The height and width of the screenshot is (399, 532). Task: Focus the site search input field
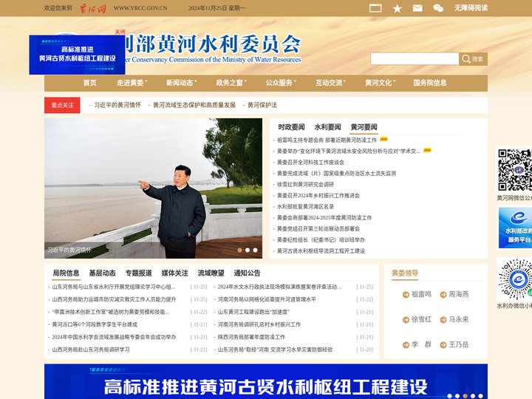415,58
